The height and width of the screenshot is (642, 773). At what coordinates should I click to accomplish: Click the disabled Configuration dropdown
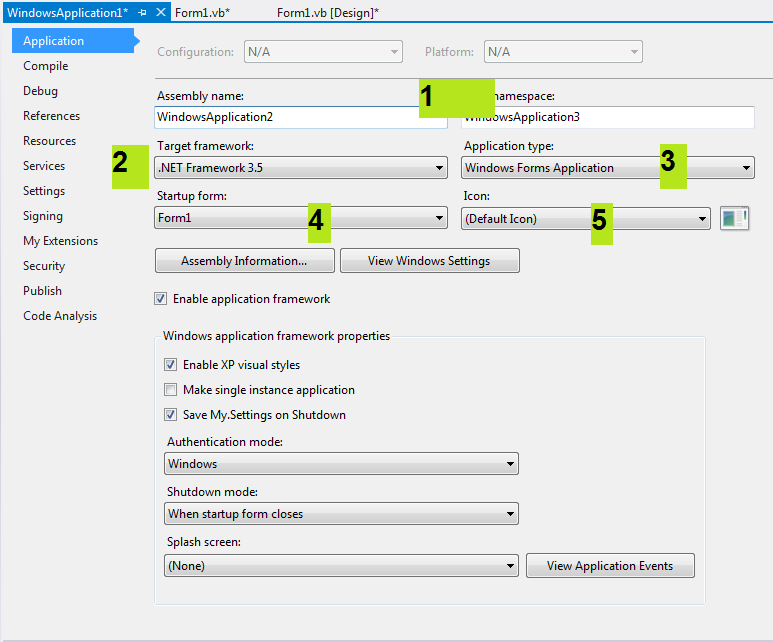[323, 52]
